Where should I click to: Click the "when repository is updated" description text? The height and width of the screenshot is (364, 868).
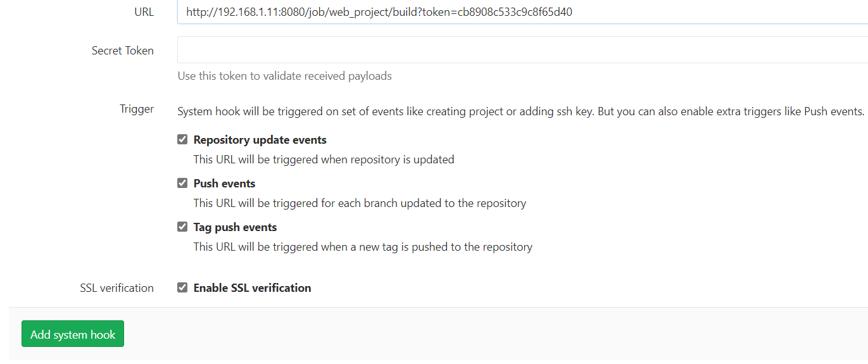point(324,160)
